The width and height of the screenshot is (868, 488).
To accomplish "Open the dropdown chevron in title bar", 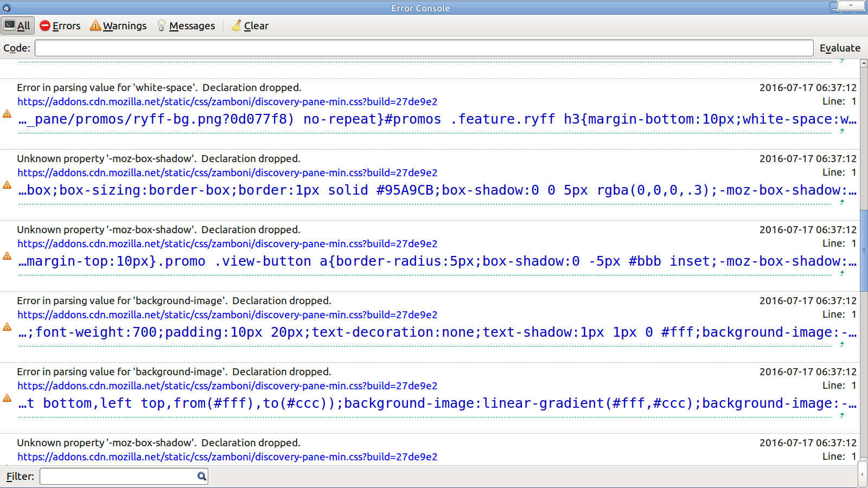I will pyautogui.click(x=851, y=5).
